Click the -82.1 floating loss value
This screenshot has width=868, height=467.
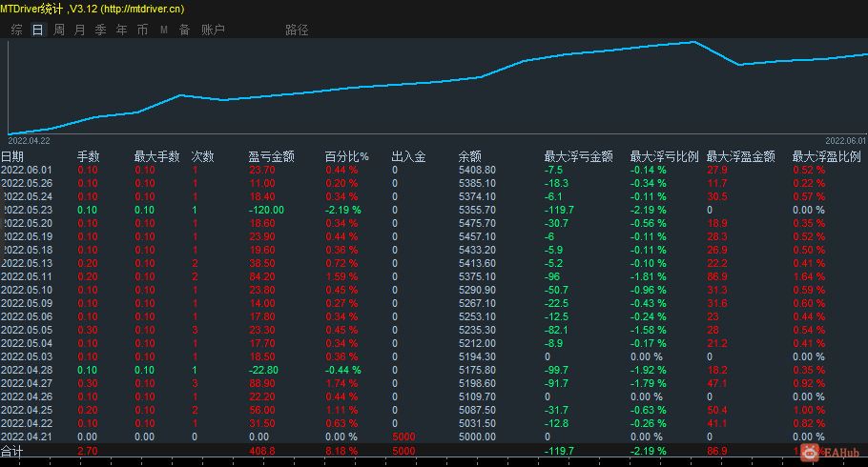[556, 330]
